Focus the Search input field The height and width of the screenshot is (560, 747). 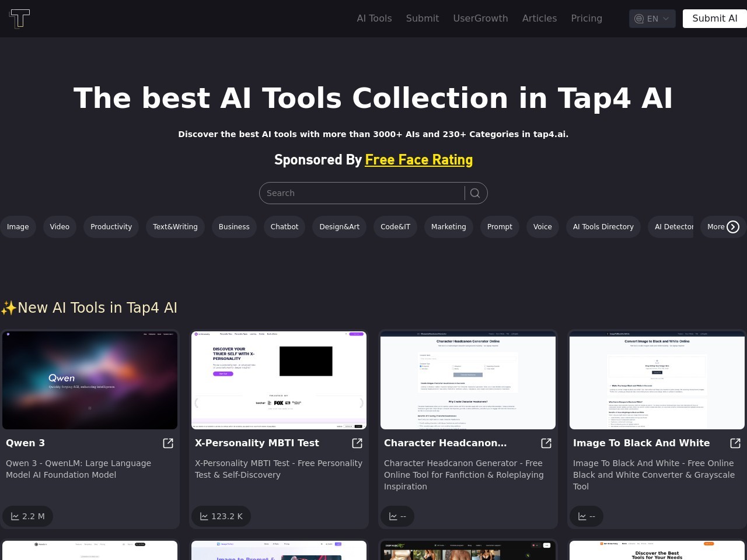[362, 193]
